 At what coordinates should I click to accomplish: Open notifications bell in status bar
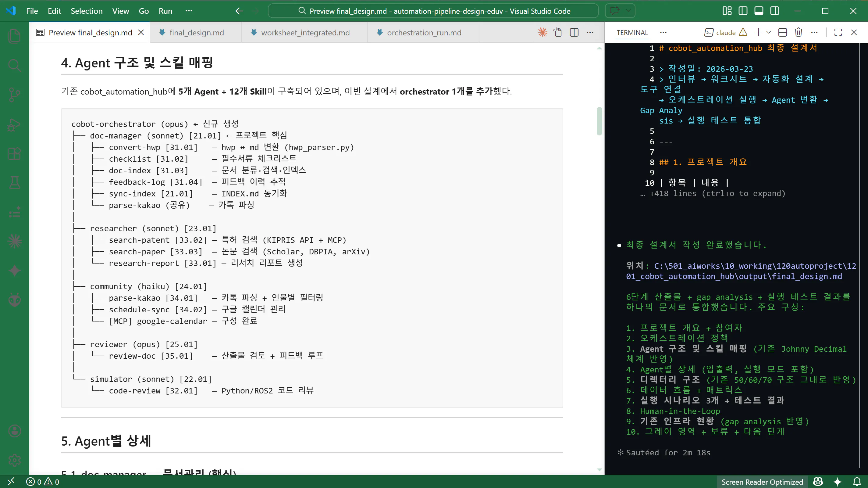856,482
